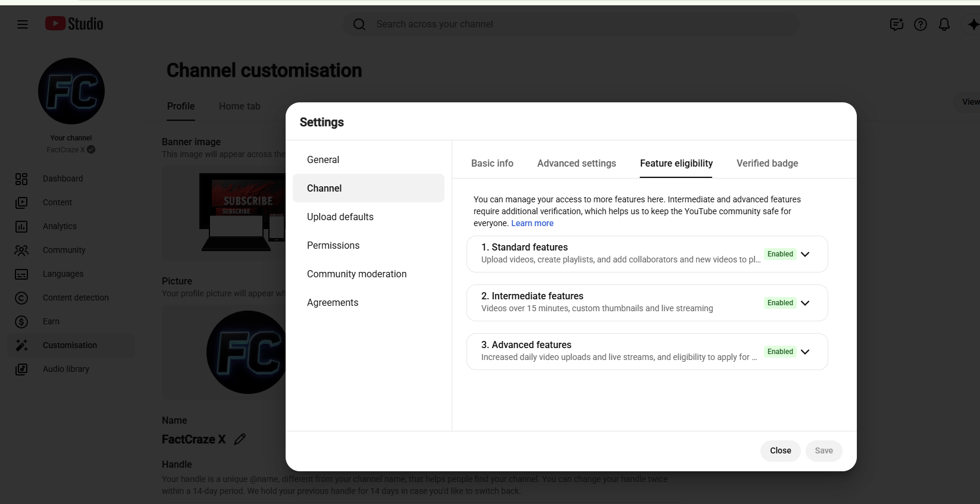980x504 pixels.
Task: Click the FC channel avatar in sidebar
Action: point(71,91)
